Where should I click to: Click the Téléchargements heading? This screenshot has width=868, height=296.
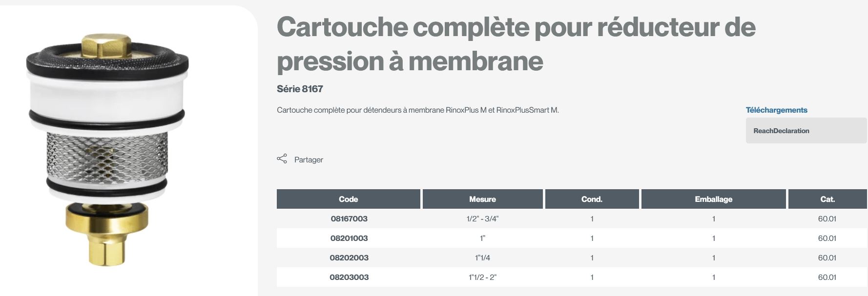coord(776,110)
